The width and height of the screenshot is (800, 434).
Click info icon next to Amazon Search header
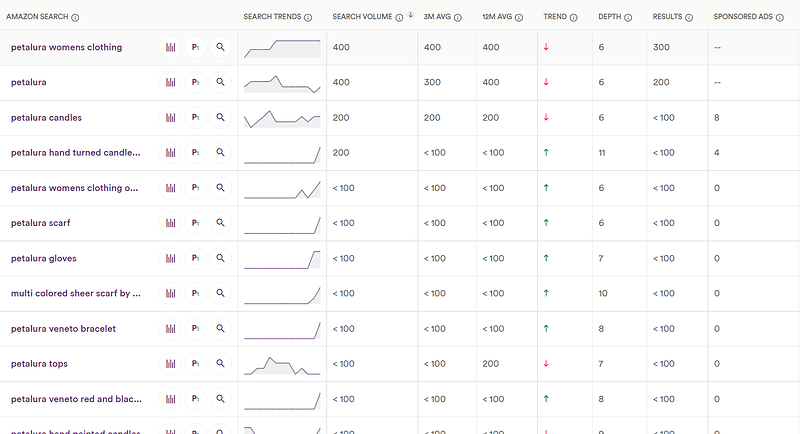click(75, 17)
